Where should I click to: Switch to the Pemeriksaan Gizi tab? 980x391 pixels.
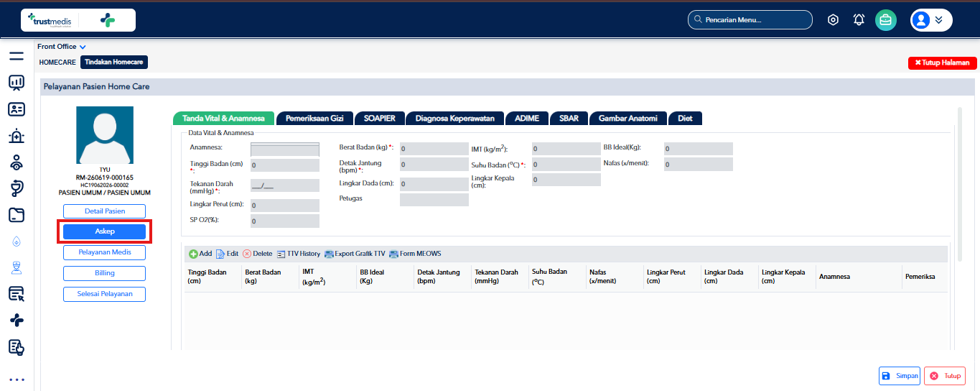(315, 119)
